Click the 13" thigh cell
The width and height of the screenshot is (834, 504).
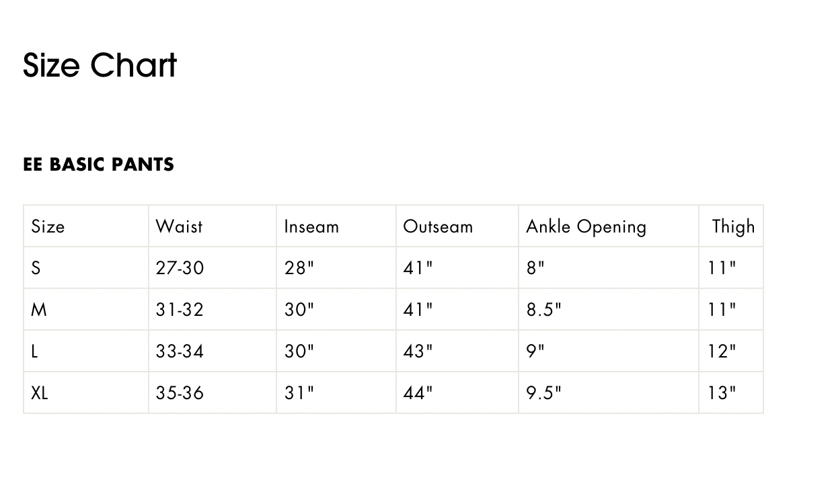coord(722,393)
